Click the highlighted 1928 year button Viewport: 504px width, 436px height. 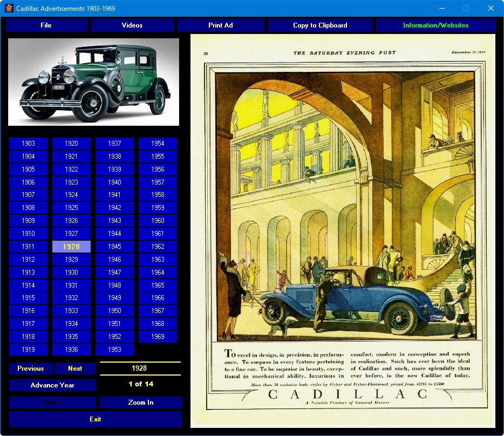click(71, 247)
